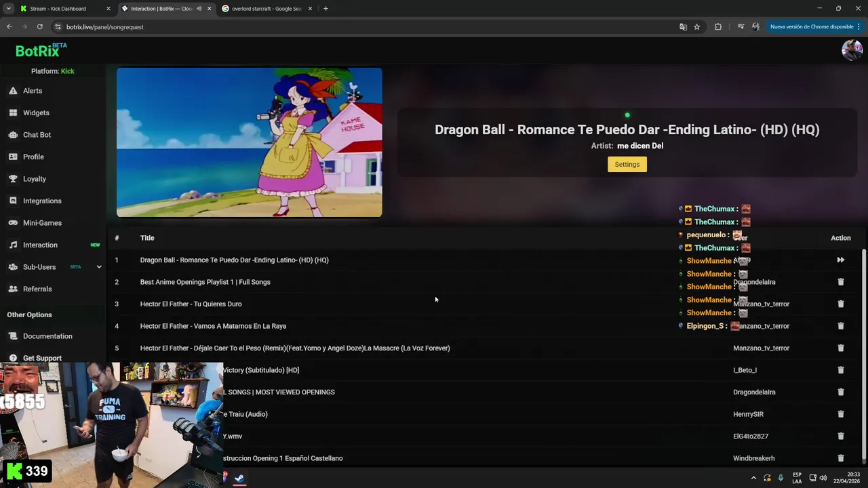Delete Vamos A Matarnos En La Raya
868x488 pixels.
(x=841, y=326)
